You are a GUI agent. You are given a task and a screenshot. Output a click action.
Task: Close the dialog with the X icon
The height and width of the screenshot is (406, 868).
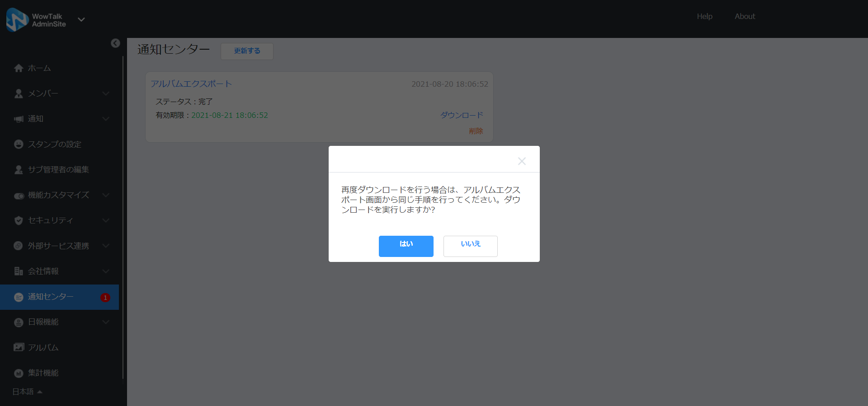[x=522, y=161]
